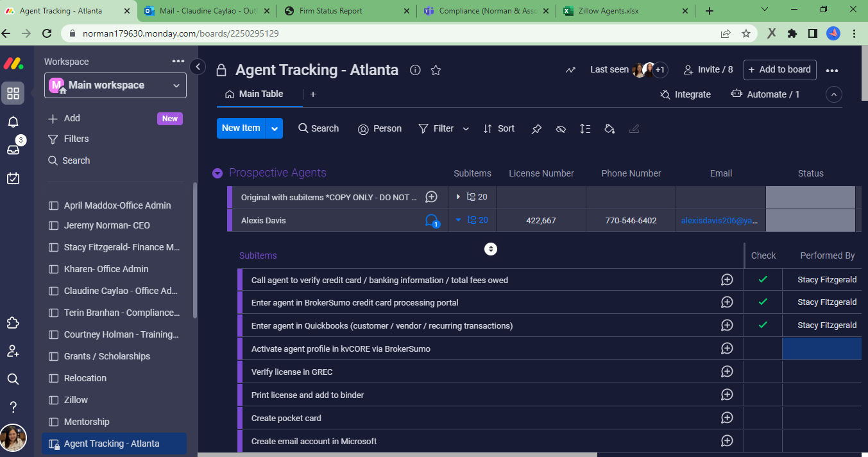Collapse Alexis Davis subitems

pyautogui.click(x=458, y=220)
